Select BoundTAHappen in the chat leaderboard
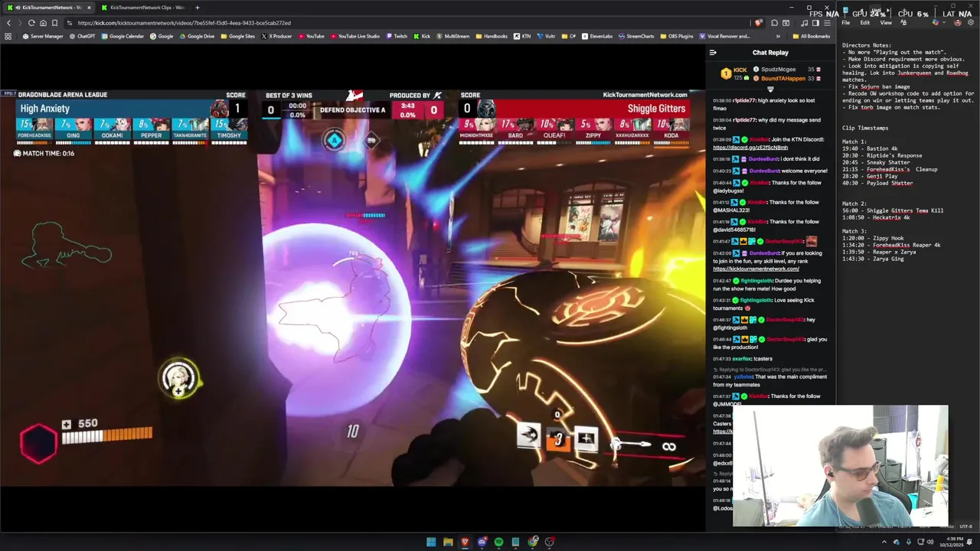Screen dimensions: 980x551 [783, 78]
